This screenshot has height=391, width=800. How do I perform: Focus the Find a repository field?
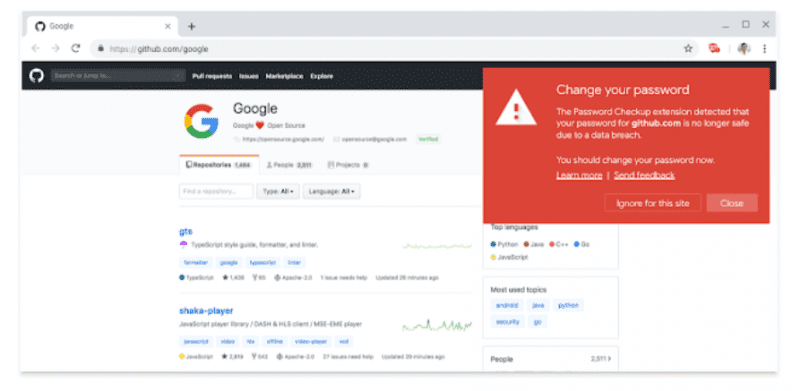pos(216,191)
